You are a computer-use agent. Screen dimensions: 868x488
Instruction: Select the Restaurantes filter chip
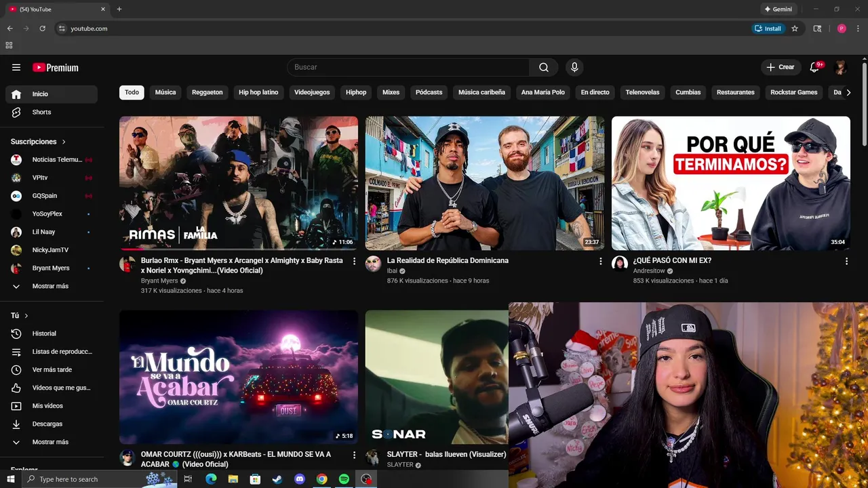736,92
